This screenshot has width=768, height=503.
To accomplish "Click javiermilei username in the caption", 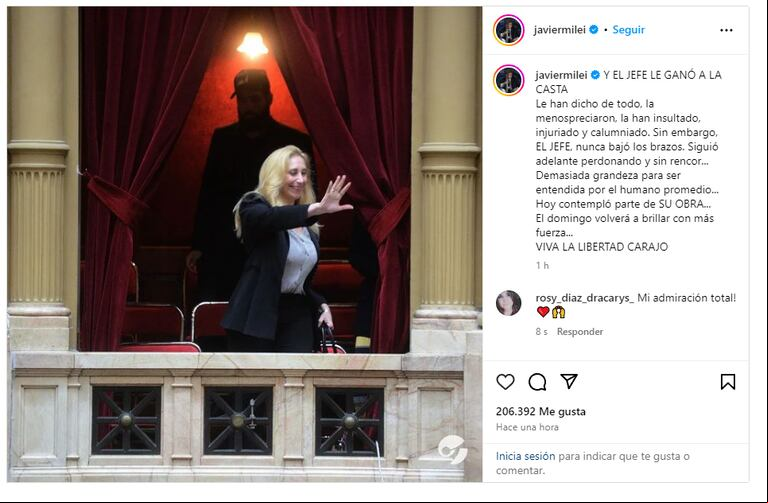I will tap(561, 75).
